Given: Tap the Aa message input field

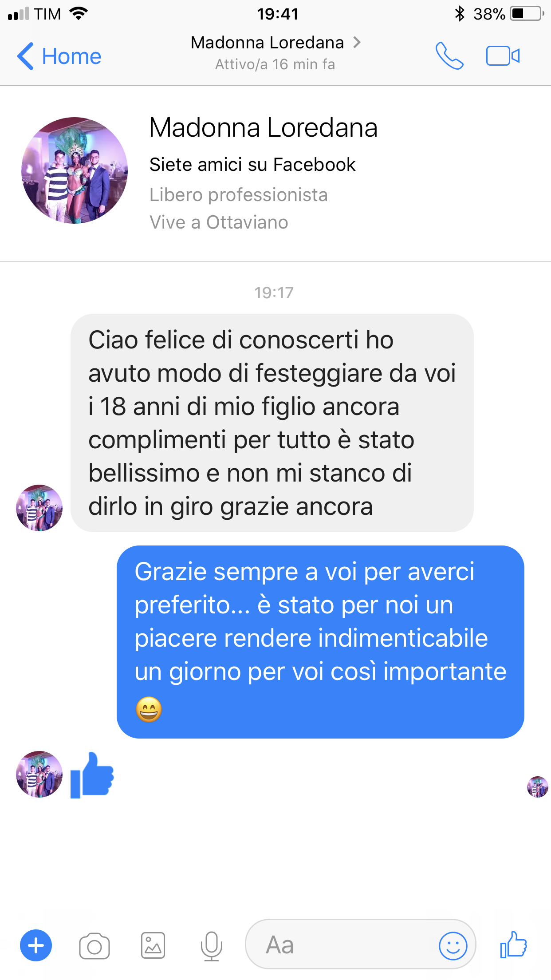Looking at the screenshot, I should [x=361, y=944].
